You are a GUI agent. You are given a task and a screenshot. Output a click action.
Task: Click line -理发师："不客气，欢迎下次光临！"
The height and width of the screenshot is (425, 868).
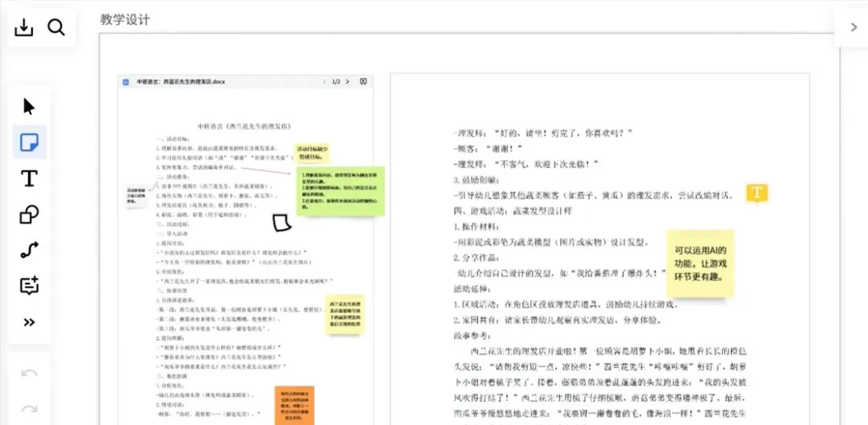click(526, 165)
